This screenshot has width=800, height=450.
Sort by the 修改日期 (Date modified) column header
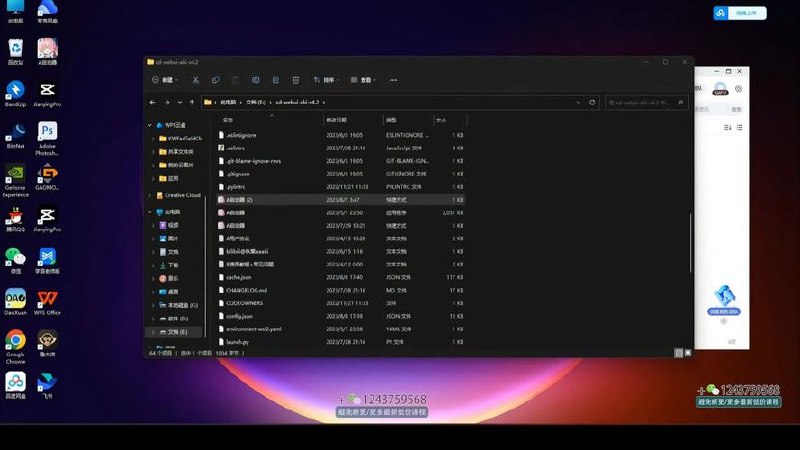336,120
